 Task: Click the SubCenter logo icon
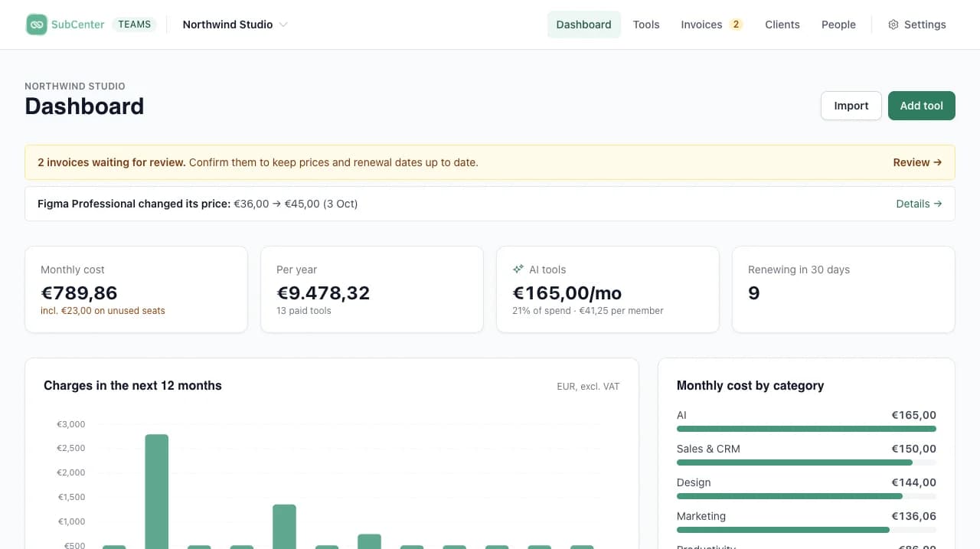coord(36,25)
